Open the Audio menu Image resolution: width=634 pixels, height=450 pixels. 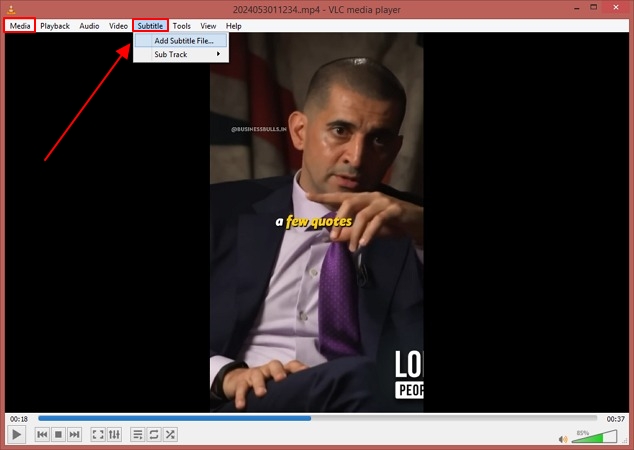[x=89, y=26]
